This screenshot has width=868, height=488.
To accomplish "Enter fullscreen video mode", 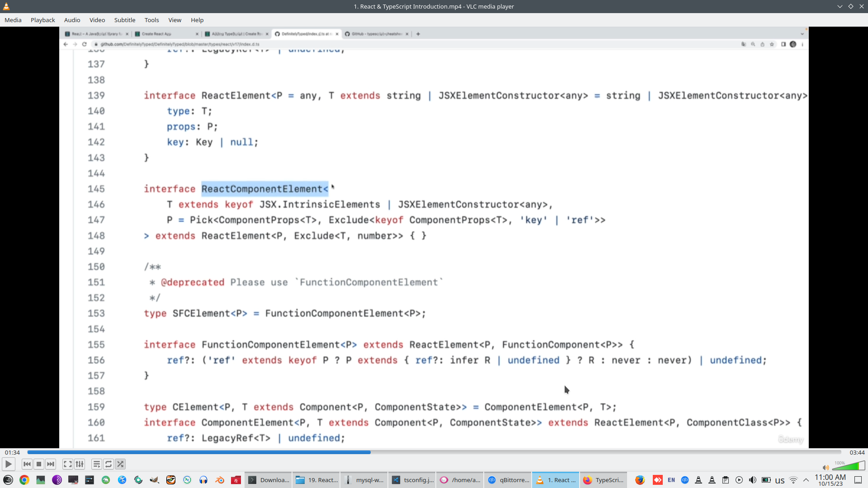I will tap(67, 464).
